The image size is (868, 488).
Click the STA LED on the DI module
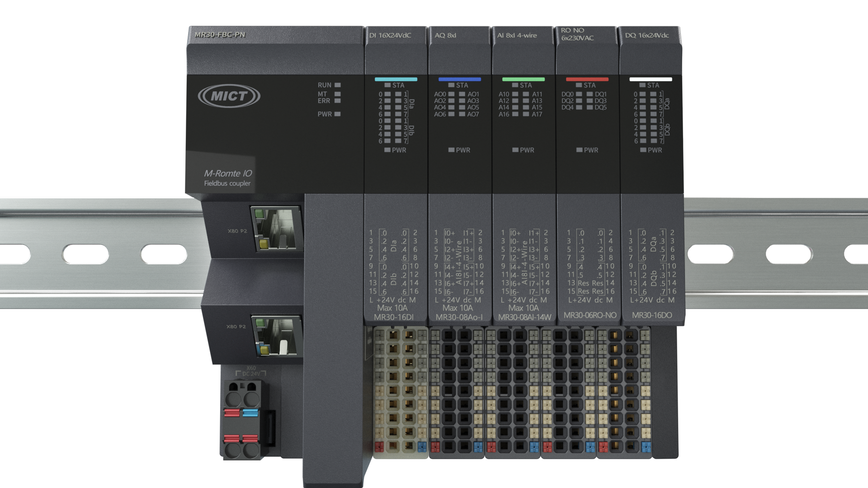pos(387,85)
